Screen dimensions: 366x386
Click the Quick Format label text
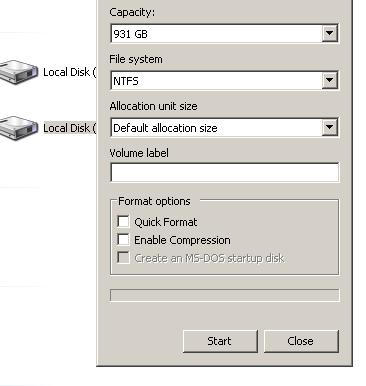(166, 222)
